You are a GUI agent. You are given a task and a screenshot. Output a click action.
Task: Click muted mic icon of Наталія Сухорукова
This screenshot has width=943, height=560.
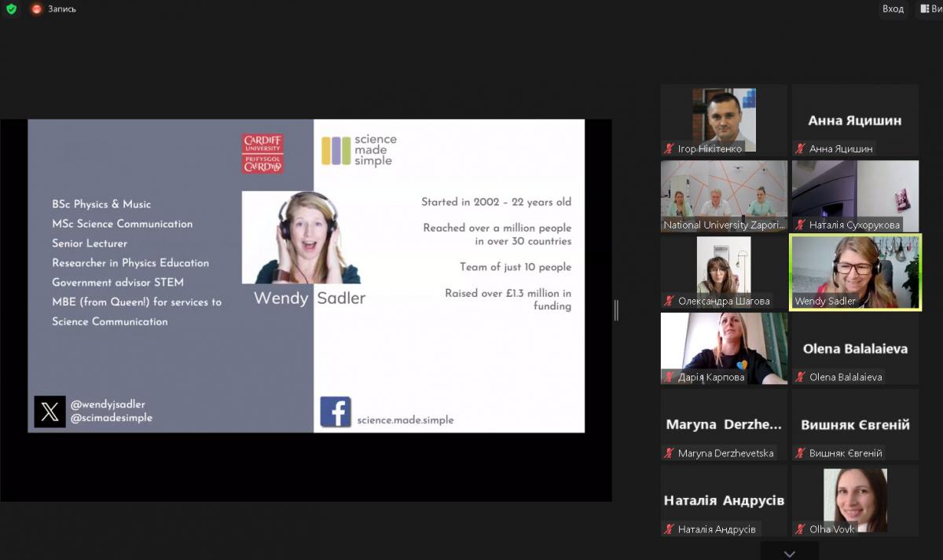click(x=800, y=225)
